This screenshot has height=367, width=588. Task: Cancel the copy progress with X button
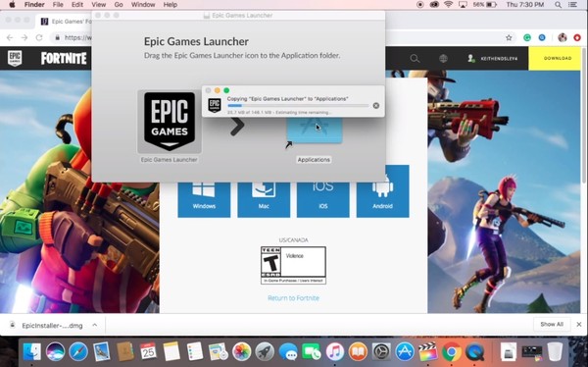376,106
